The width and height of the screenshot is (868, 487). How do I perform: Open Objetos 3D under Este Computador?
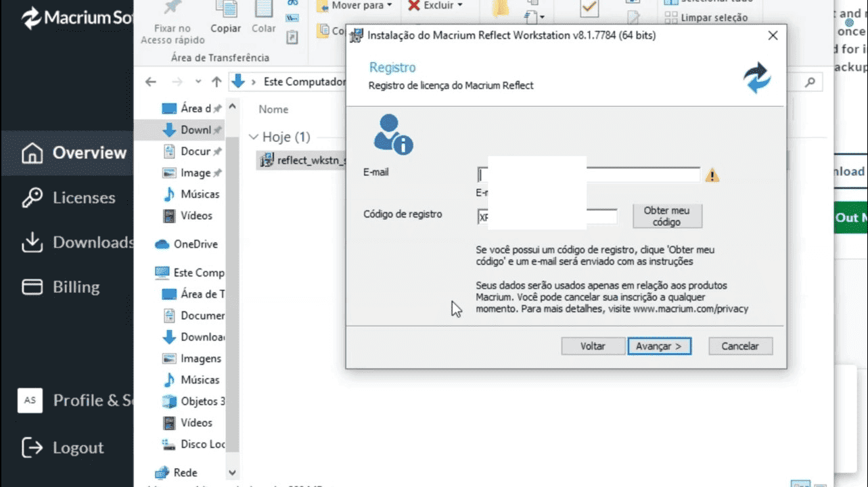tap(193, 401)
